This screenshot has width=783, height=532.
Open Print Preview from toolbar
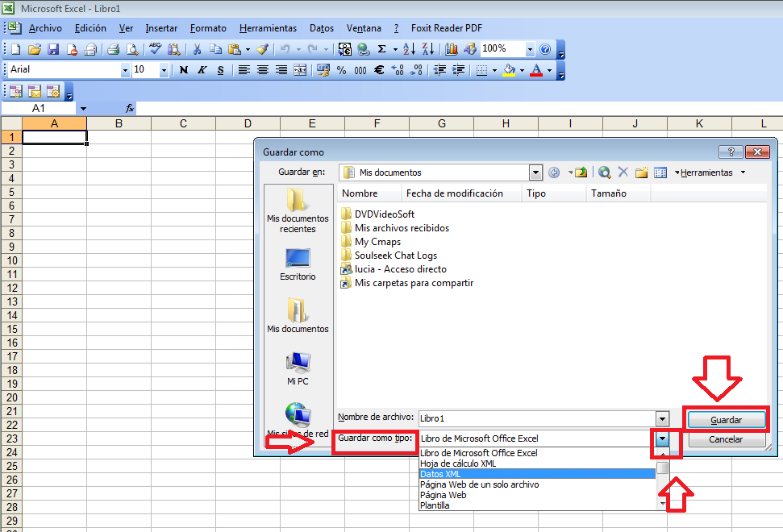[x=132, y=49]
